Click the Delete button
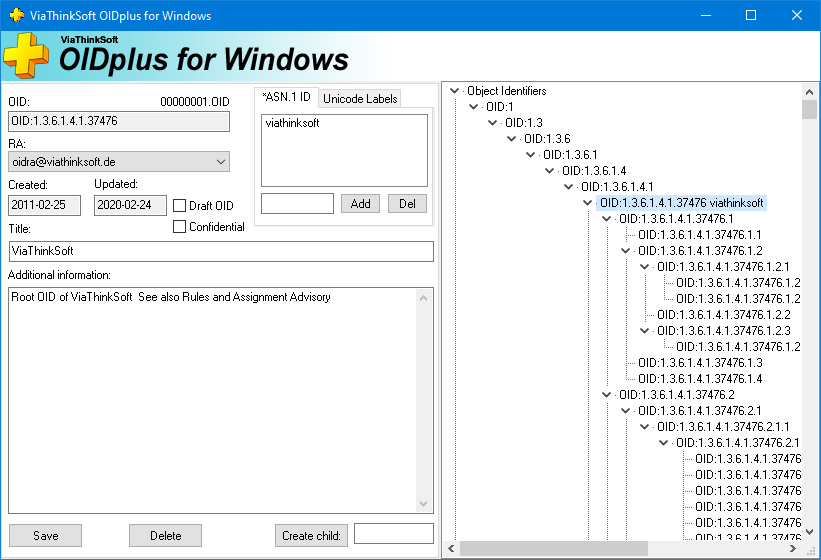The width and height of the screenshot is (821, 560). [165, 535]
